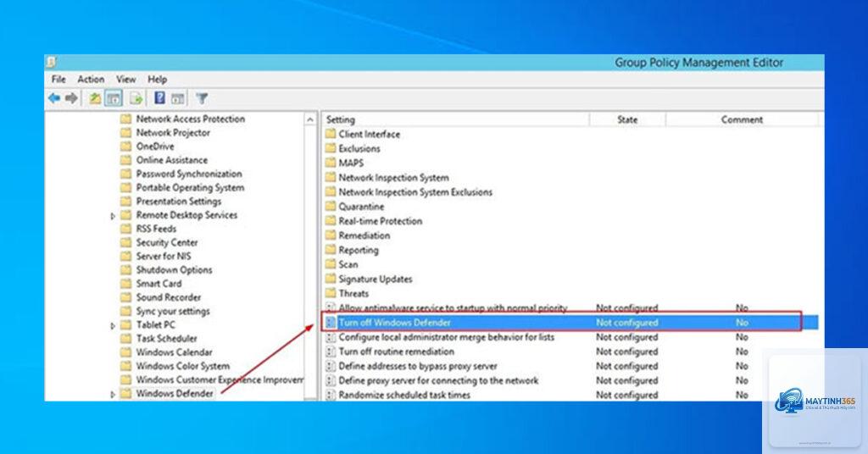
Task: Select the Remediation folder
Action: click(x=364, y=235)
